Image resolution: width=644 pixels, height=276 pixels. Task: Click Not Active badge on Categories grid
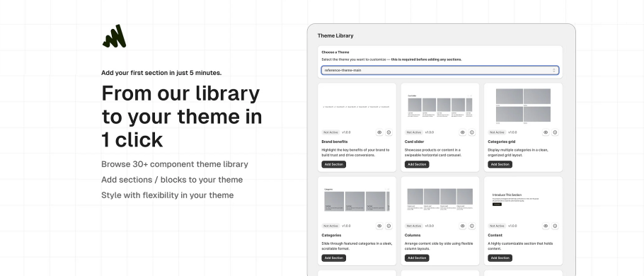pos(497,132)
